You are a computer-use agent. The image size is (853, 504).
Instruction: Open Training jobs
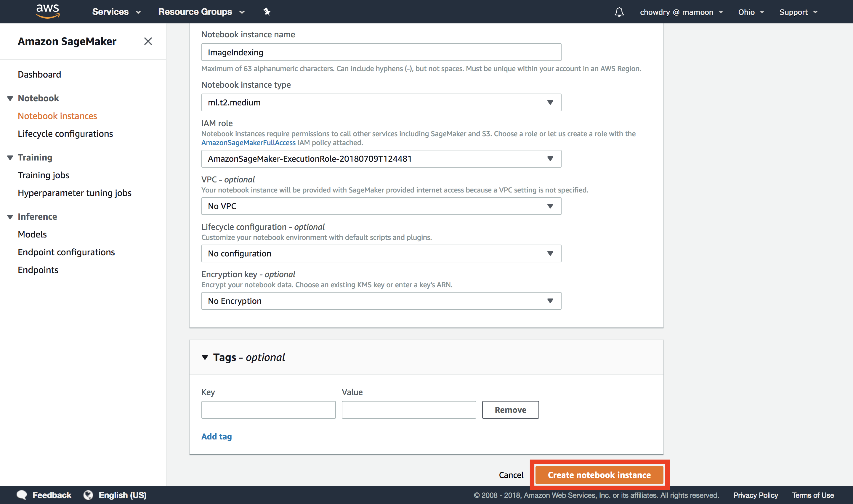[x=44, y=175]
